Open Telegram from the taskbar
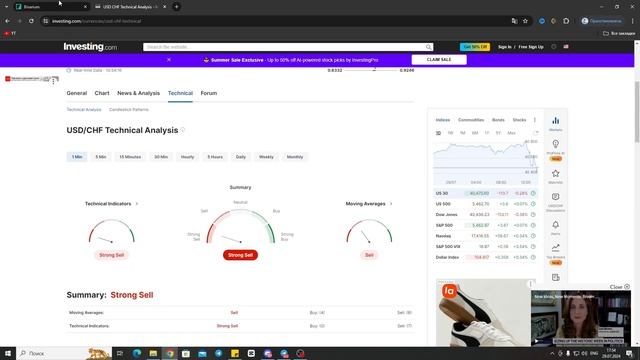This screenshot has height=360, width=640. tap(218, 353)
